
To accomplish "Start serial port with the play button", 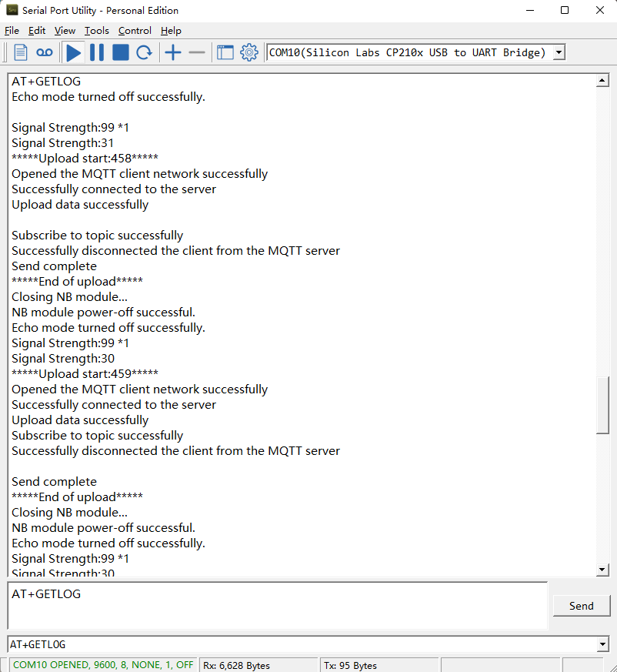I will tap(74, 52).
